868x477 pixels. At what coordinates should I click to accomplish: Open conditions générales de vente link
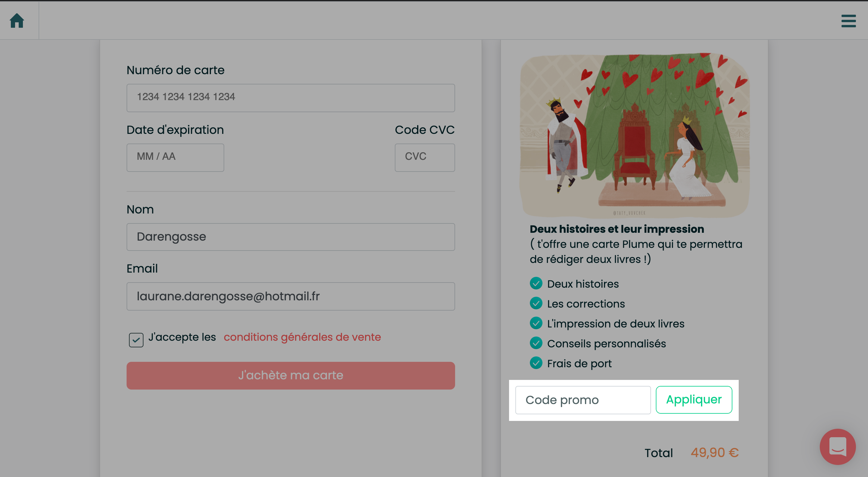(302, 337)
